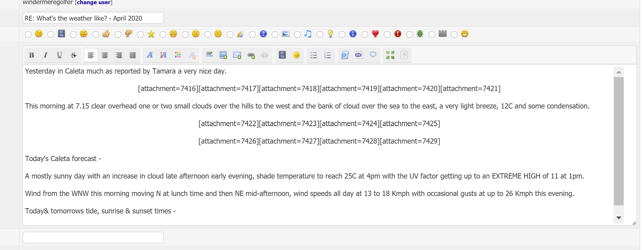This screenshot has height=250, width=644.
Task: Insert an image
Action: coord(223,55)
